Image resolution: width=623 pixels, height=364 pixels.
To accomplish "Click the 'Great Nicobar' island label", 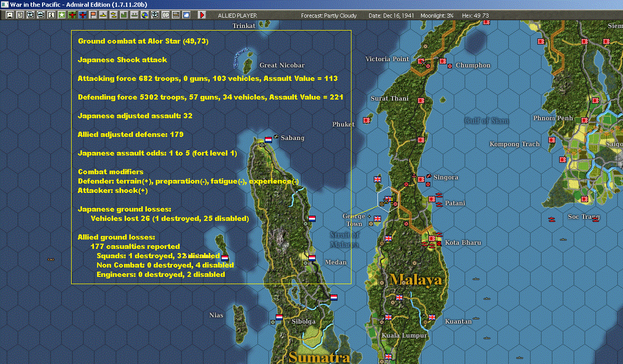I will click(282, 65).
